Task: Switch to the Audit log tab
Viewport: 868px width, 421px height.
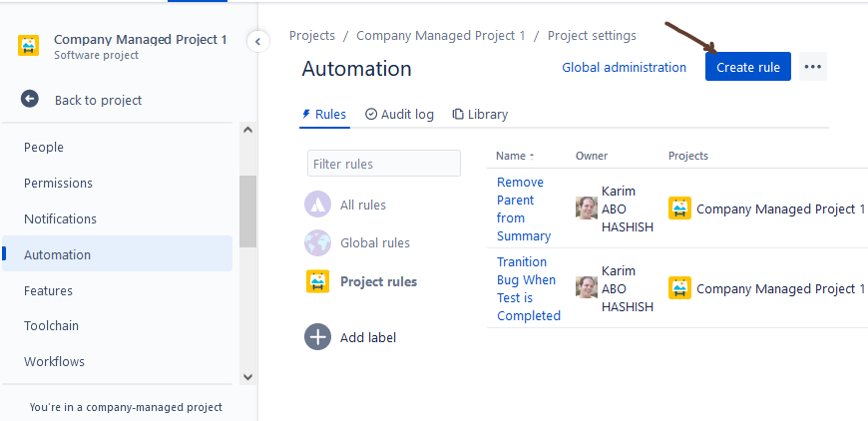Action: coord(399,115)
